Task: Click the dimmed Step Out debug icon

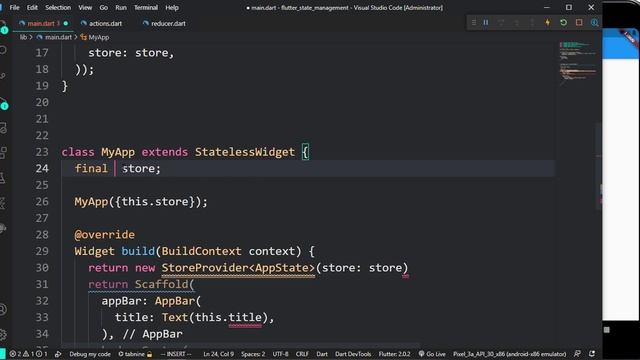Action: pos(532,22)
